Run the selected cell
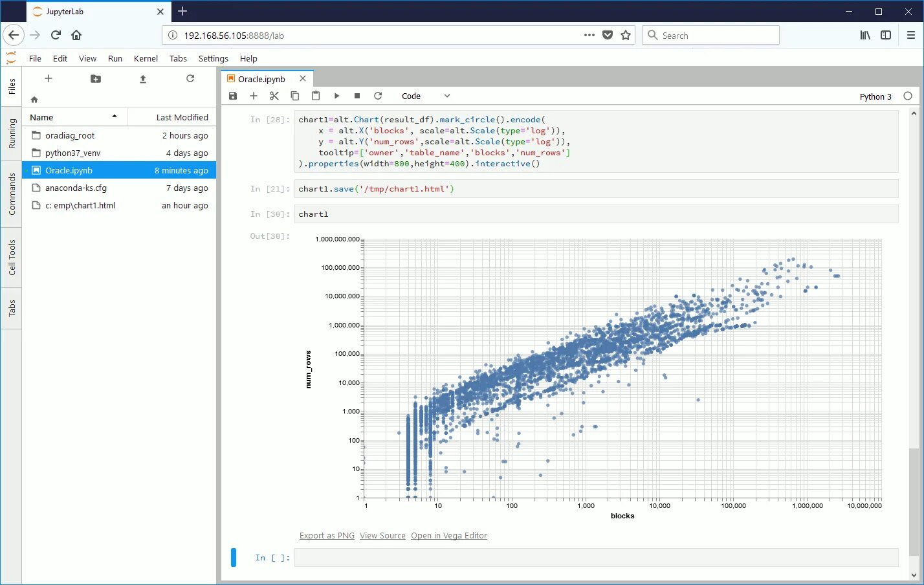The width and height of the screenshot is (924, 585). [336, 96]
